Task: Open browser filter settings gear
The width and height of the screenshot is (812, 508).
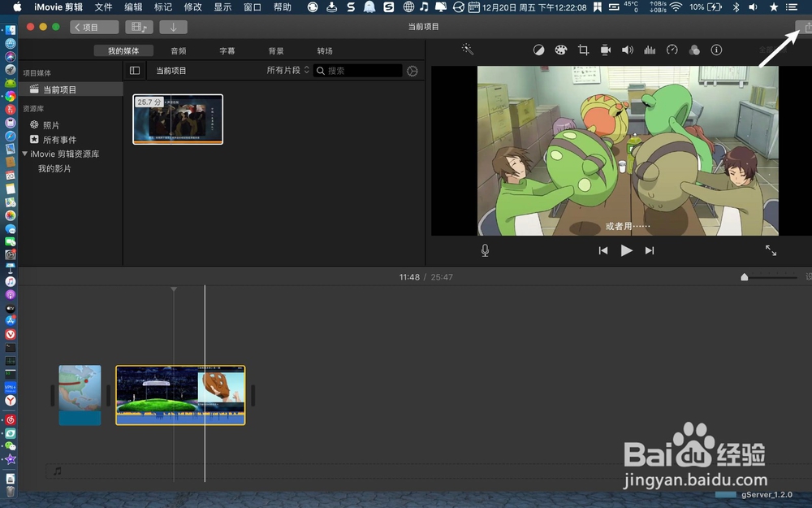Action: pyautogui.click(x=412, y=71)
